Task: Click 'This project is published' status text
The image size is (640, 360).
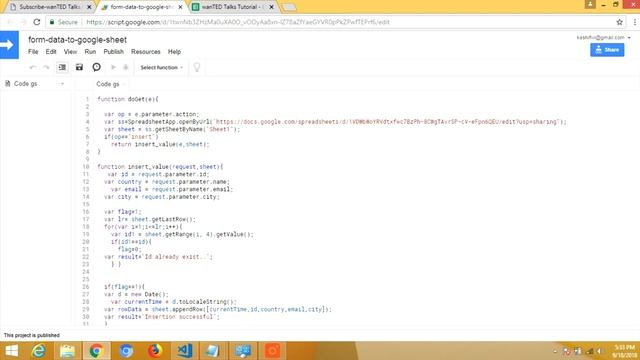Action: (32, 335)
